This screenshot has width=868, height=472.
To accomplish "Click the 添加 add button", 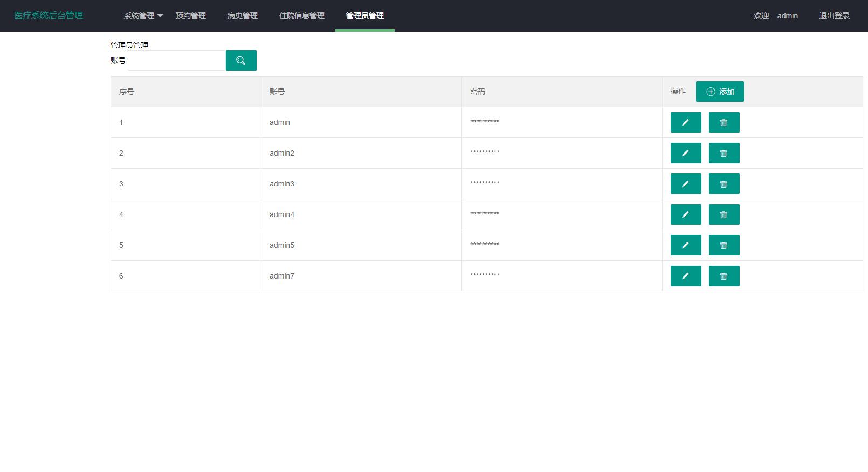I will coord(720,92).
